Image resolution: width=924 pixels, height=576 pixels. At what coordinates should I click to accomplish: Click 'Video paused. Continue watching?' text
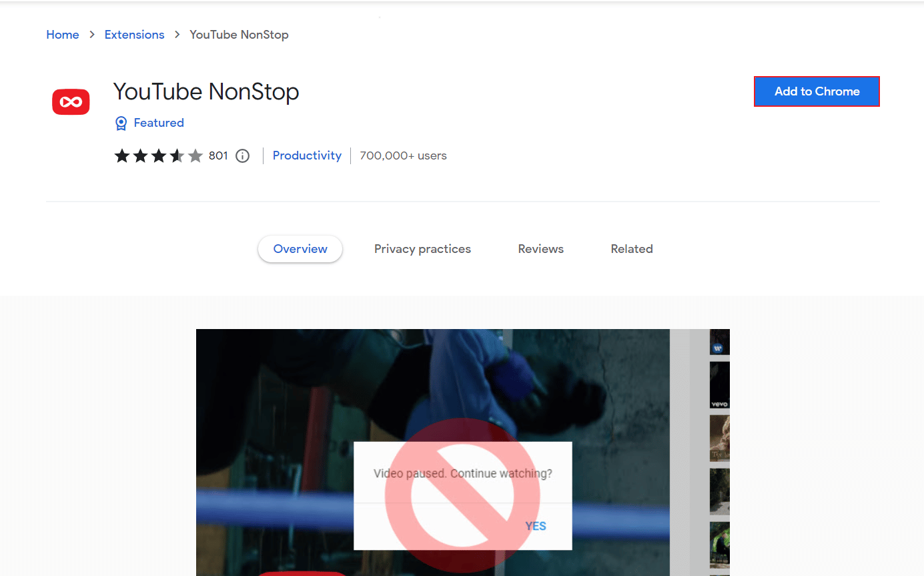coord(463,473)
